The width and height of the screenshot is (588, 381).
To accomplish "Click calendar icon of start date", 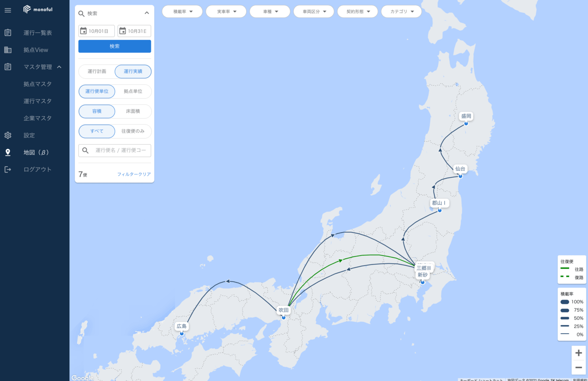I will (x=83, y=31).
